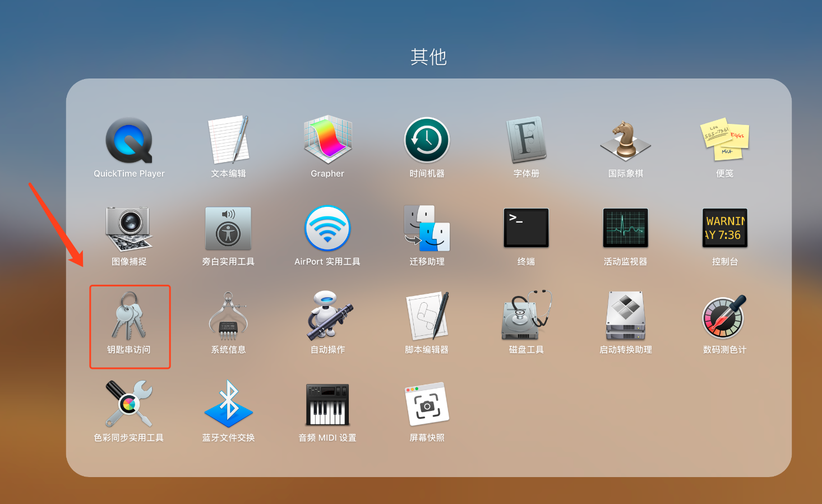Open 屏幕快照 Screenshot app
822x504 pixels.
[x=427, y=405]
